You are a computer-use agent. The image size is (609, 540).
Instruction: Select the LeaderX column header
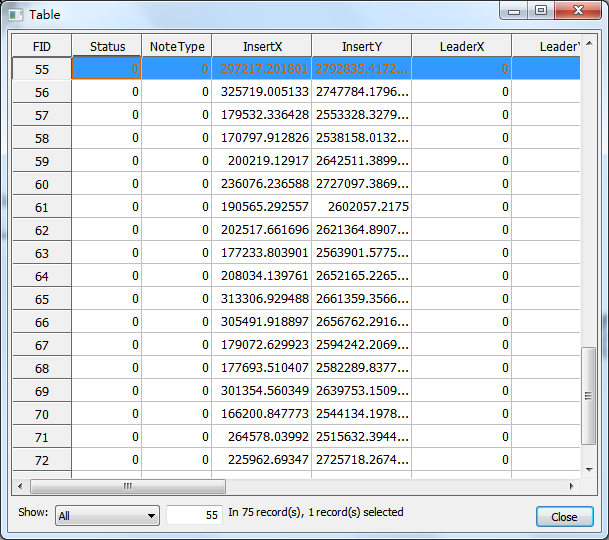(x=461, y=46)
